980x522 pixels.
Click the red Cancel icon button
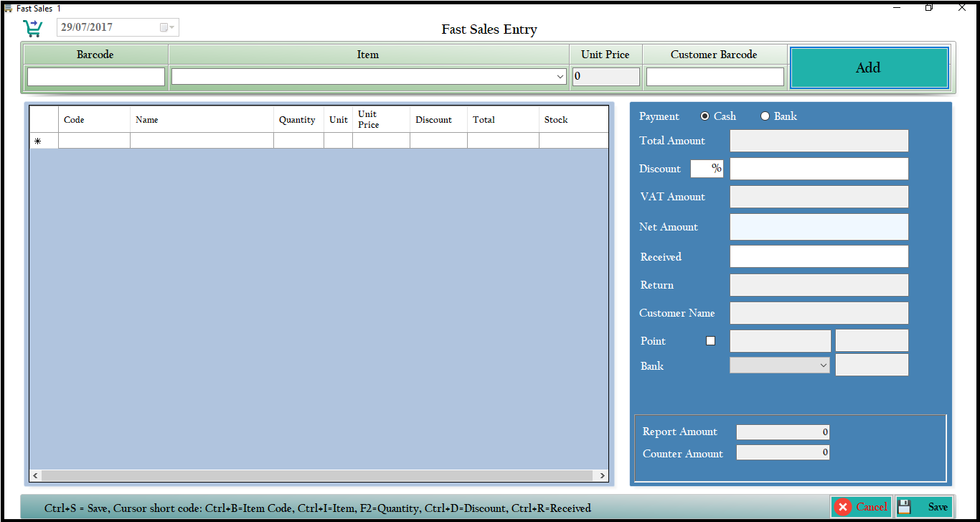861,507
